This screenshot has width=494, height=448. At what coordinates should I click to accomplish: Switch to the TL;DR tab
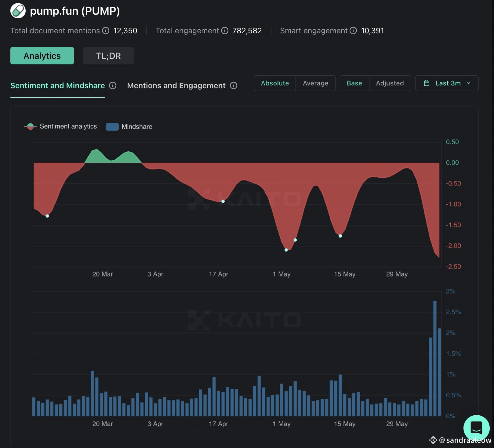pyautogui.click(x=108, y=56)
